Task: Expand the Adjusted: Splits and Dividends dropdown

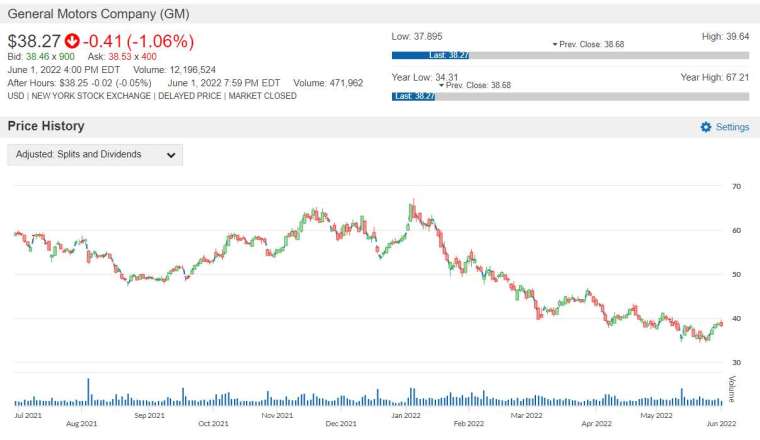Action: click(95, 155)
